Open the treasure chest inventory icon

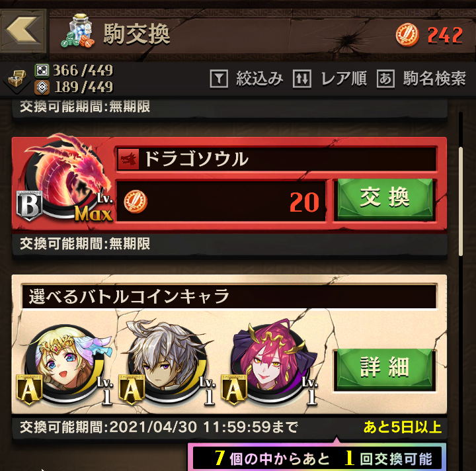pyautogui.click(x=17, y=79)
